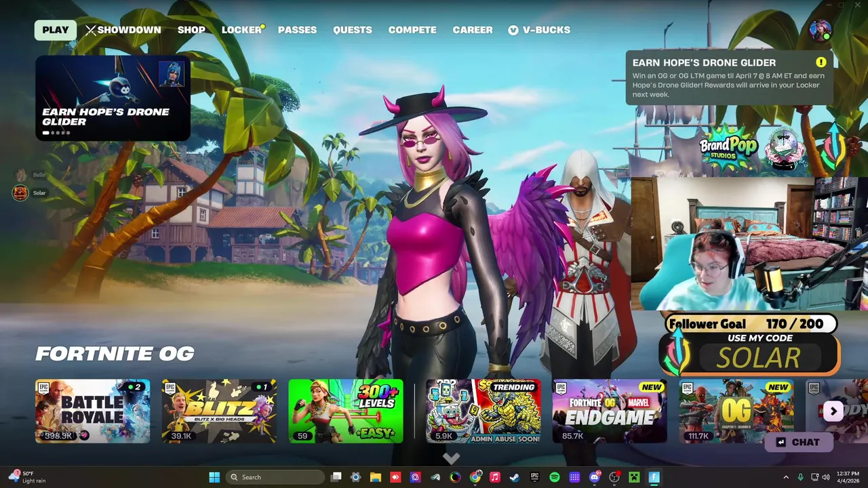This screenshot has width=868, height=488.
Task: Open the CHAT button
Action: click(798, 442)
